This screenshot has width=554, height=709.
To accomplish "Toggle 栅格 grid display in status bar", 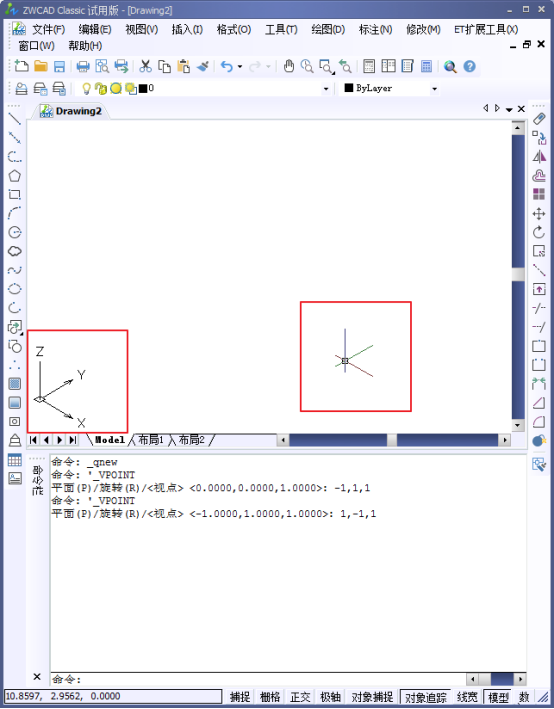I will [270, 697].
